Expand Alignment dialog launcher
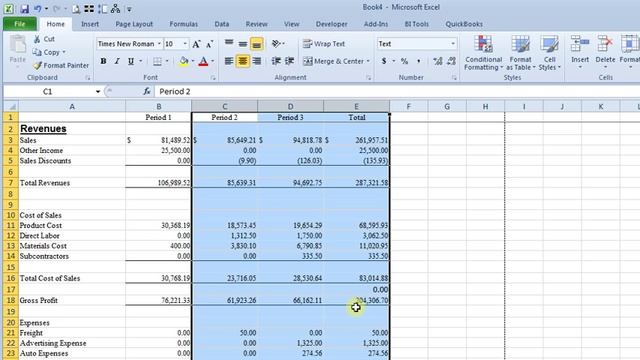Image resolution: width=640 pixels, height=360 pixels. click(369, 78)
